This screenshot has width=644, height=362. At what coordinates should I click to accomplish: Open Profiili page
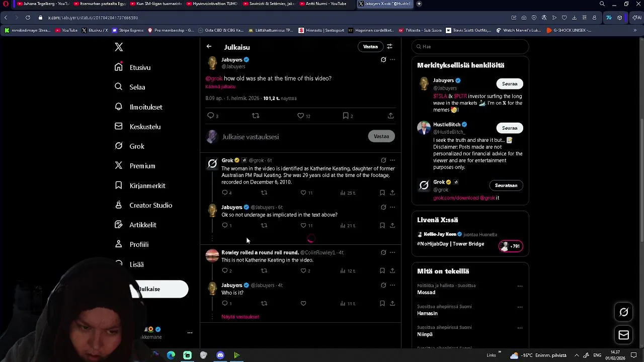click(132, 244)
